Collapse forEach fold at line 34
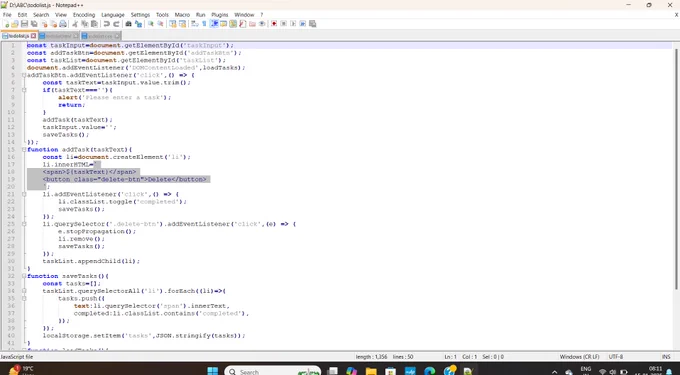680x375 pixels. [x=24, y=291]
